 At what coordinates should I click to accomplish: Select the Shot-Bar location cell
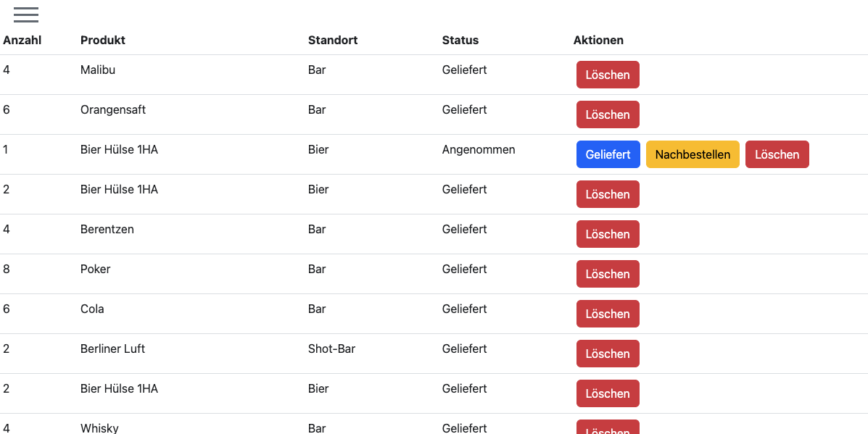pyautogui.click(x=331, y=349)
